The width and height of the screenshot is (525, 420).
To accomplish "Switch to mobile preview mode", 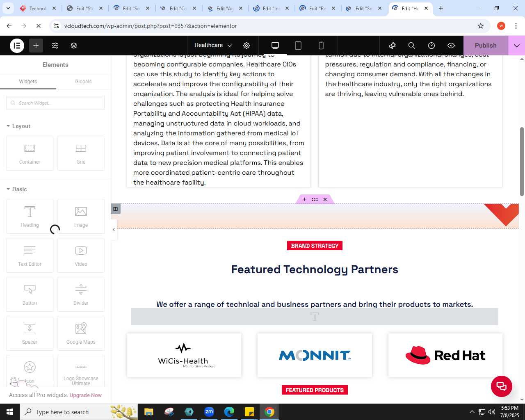I will click(321, 46).
